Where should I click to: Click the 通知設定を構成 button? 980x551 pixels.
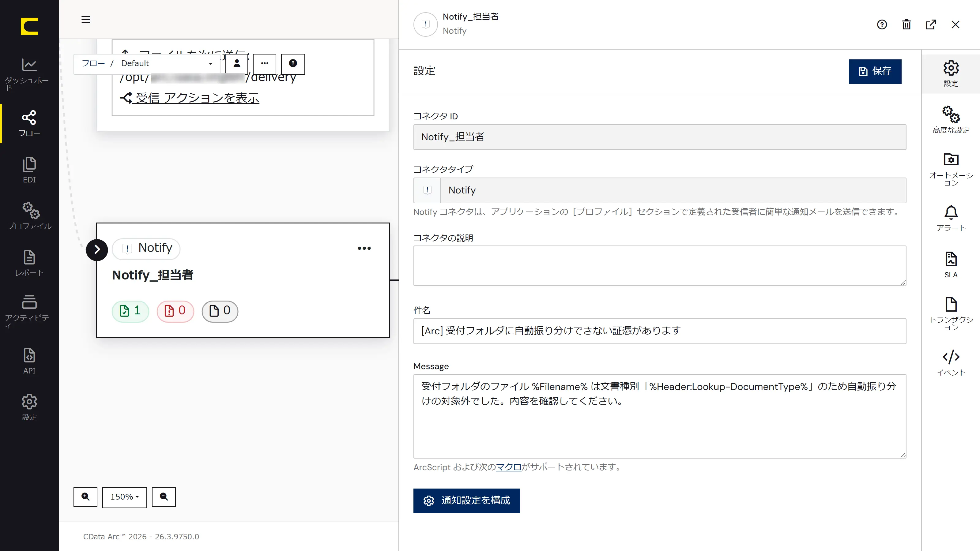click(x=466, y=500)
